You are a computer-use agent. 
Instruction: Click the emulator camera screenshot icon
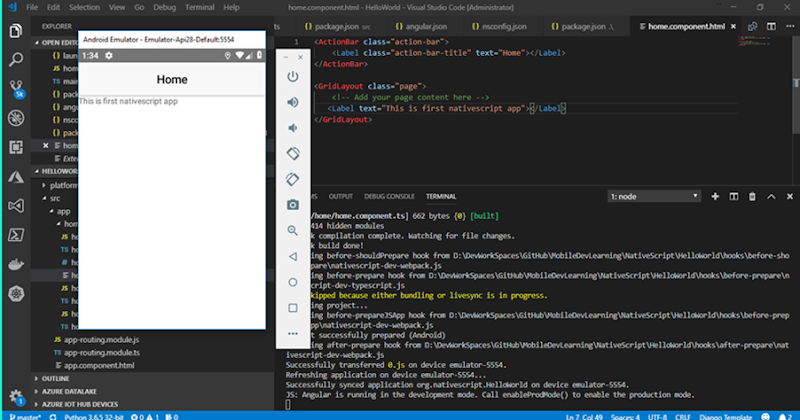tap(293, 204)
